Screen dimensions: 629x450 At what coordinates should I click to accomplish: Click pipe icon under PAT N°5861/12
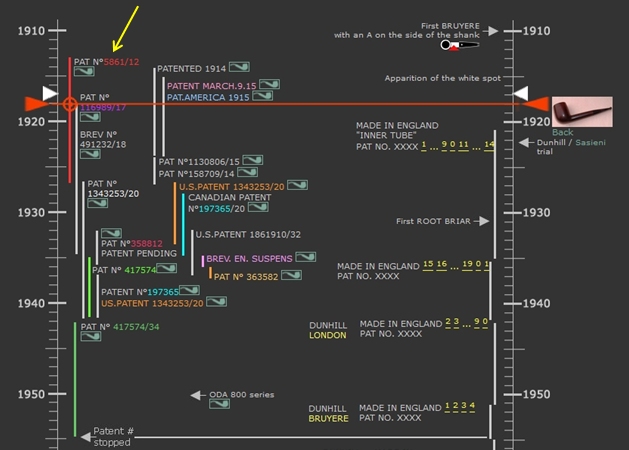tap(83, 72)
